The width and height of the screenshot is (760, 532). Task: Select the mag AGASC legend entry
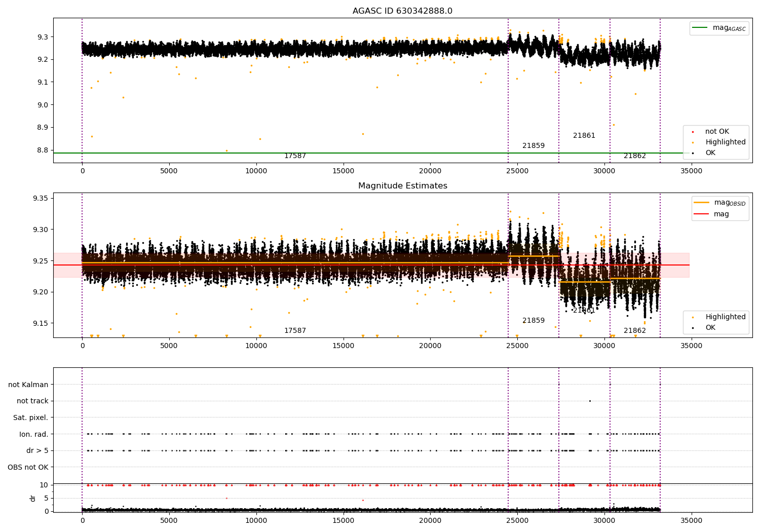(719, 28)
